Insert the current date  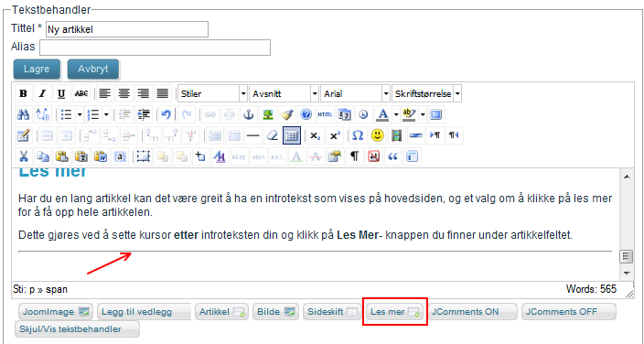point(344,114)
